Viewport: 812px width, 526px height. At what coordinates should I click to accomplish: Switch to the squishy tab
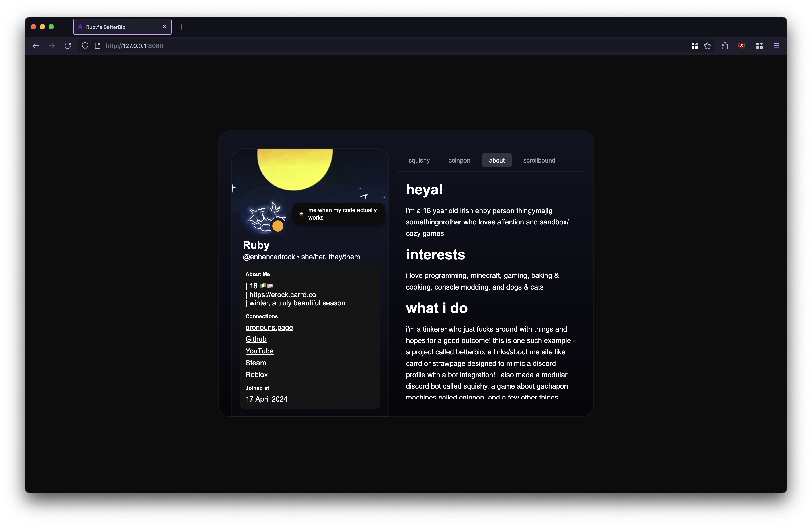pyautogui.click(x=419, y=161)
